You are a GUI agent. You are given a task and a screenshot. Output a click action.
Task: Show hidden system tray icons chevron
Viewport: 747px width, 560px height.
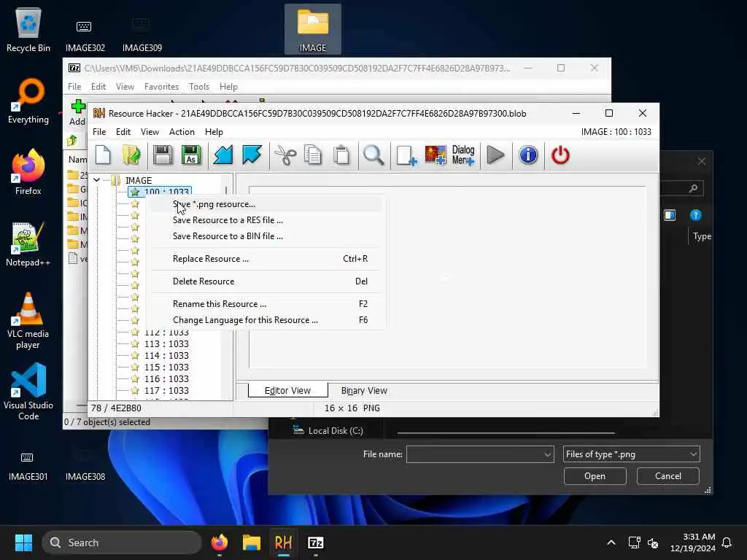pyautogui.click(x=611, y=542)
